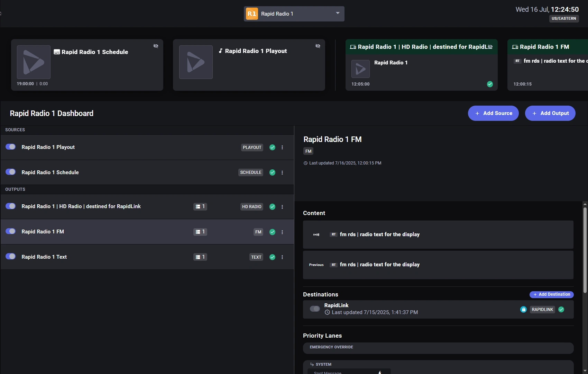
Task: Click the green status check on Schedule row
Action: 273,172
